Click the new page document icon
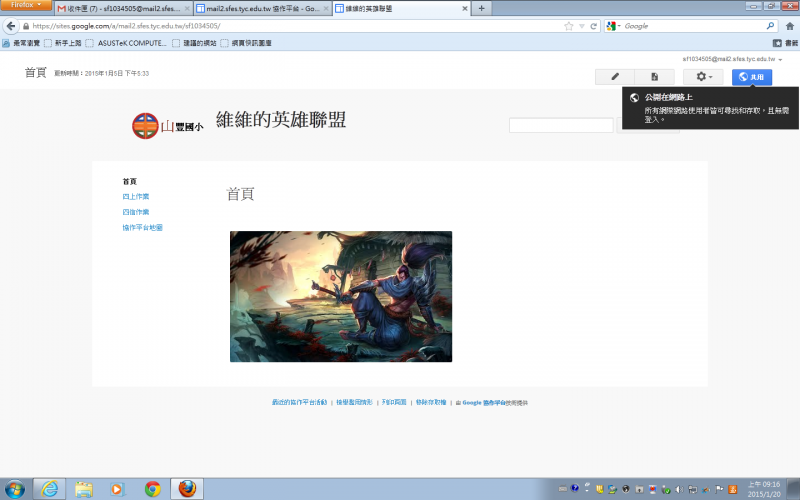 pyautogui.click(x=655, y=77)
